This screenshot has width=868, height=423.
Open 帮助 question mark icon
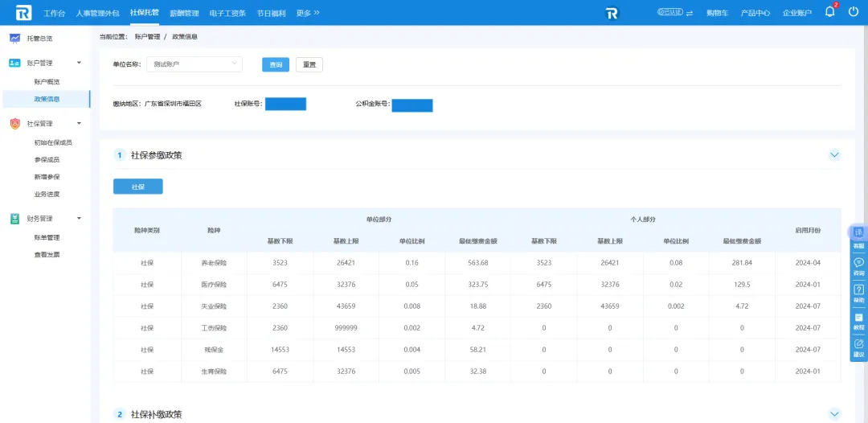coord(858,290)
